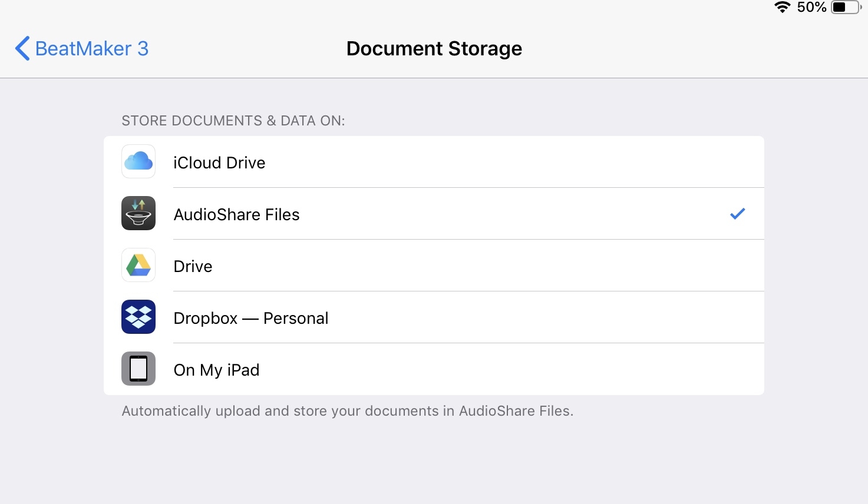The height and width of the screenshot is (504, 868).
Task: Tap the automatic upload footer note
Action: (x=348, y=411)
